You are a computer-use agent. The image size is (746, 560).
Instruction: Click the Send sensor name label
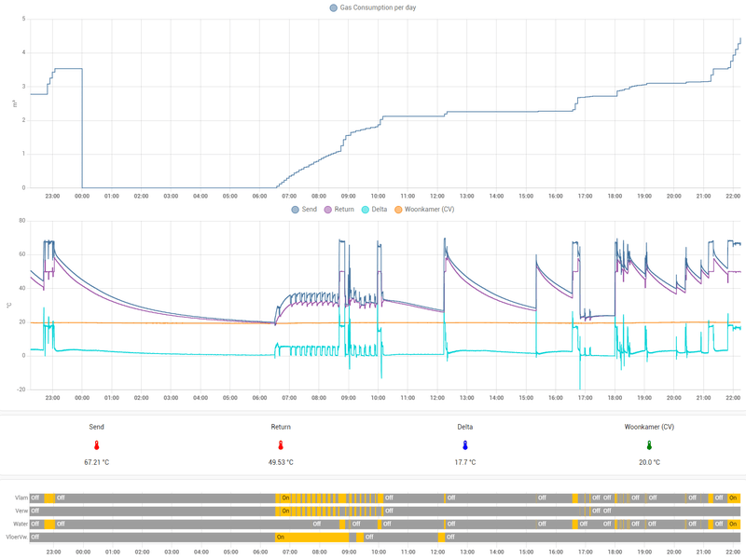point(97,427)
